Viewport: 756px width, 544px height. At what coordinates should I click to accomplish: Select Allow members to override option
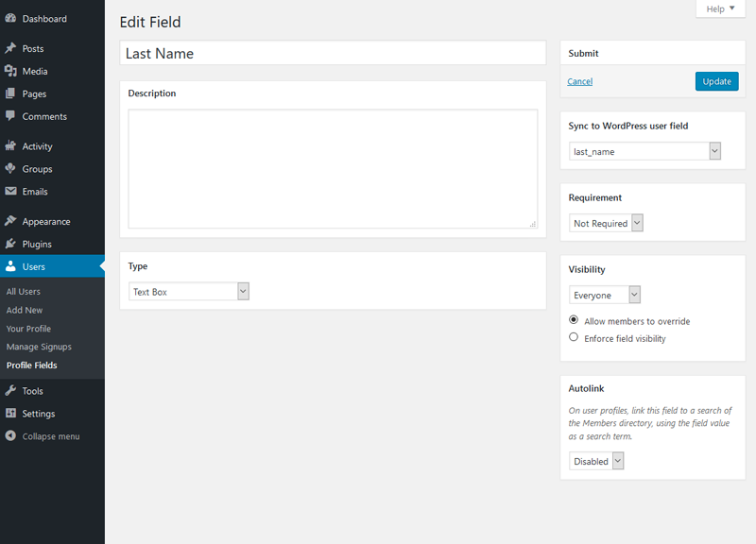point(574,320)
